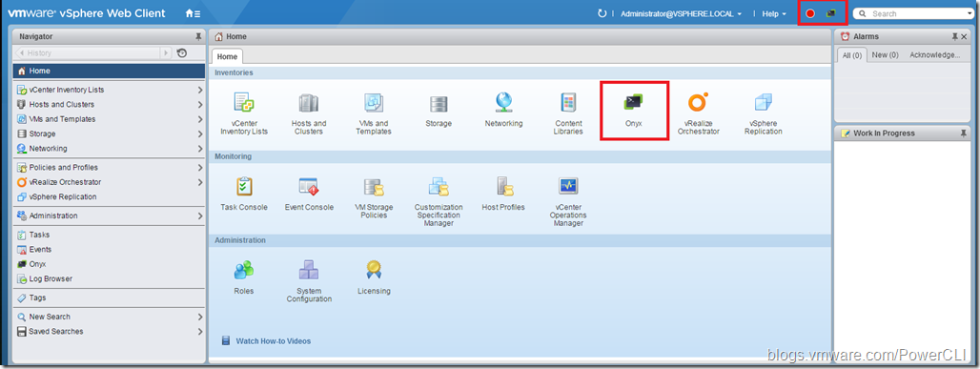The height and width of the screenshot is (369, 980).
Task: Open Host Profiles monitoring icon
Action: point(503,194)
